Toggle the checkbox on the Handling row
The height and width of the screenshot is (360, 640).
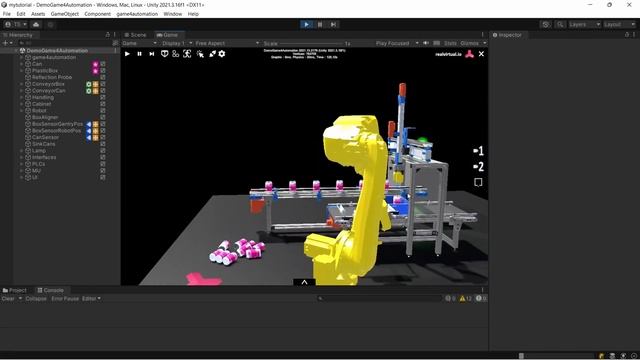[x=103, y=98]
